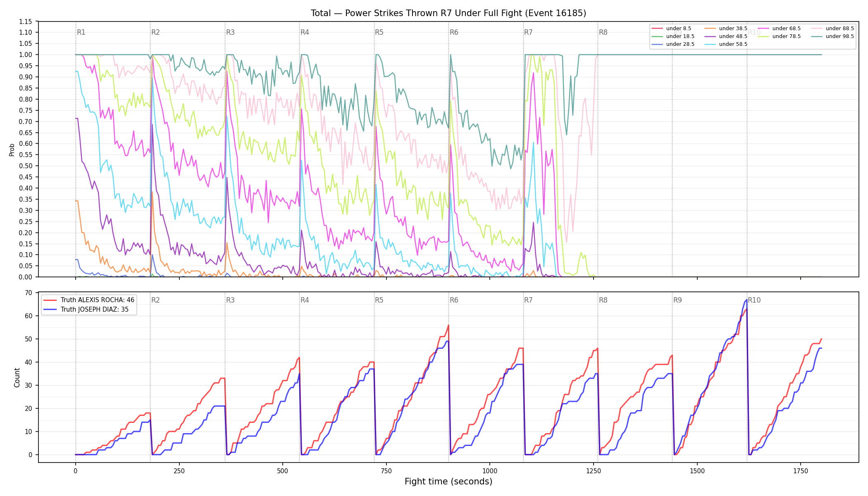Select the 'under 28.5' legend entry
Viewport: 868px width, 496px height.
pyautogui.click(x=672, y=44)
